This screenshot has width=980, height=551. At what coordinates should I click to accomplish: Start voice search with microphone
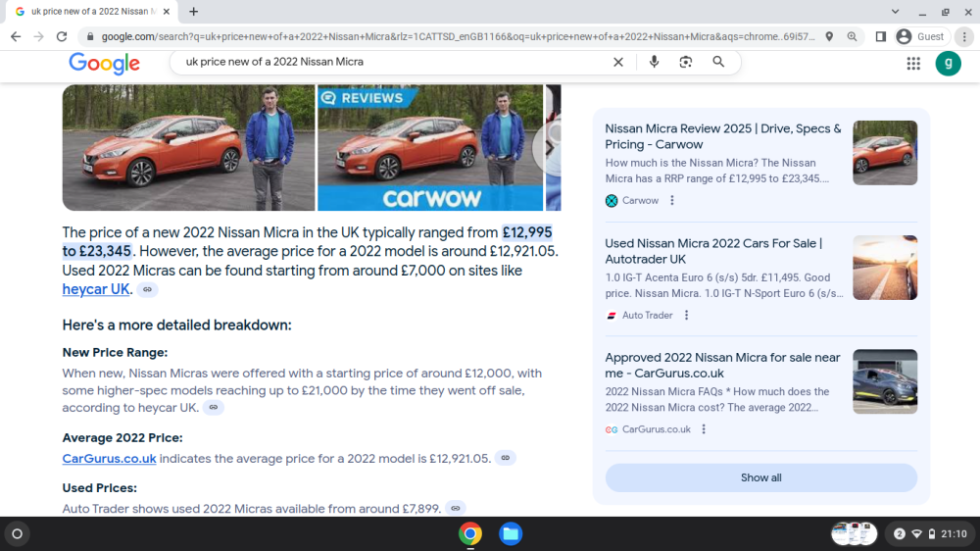654,62
